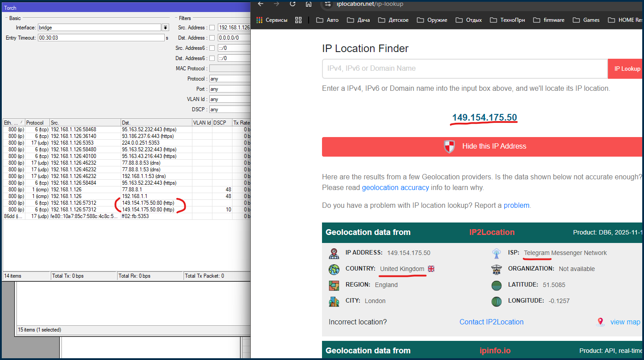The image size is (644, 360).
Task: Click the CITY buildings icon
Action: coord(334,301)
